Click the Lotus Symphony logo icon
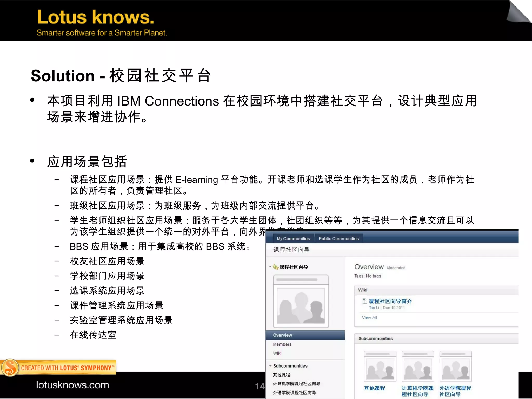This screenshot has width=532, height=399. point(10,368)
